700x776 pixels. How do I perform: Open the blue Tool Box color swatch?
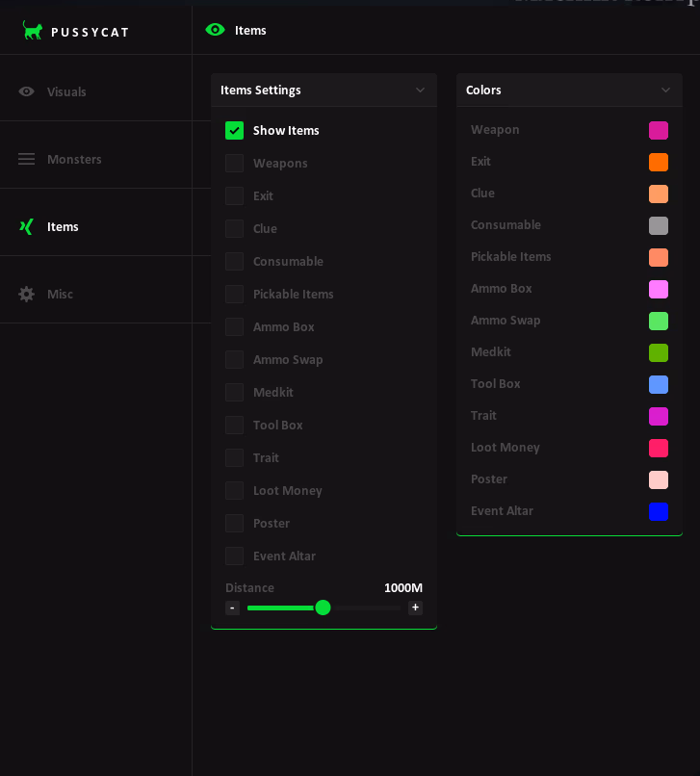click(x=659, y=384)
